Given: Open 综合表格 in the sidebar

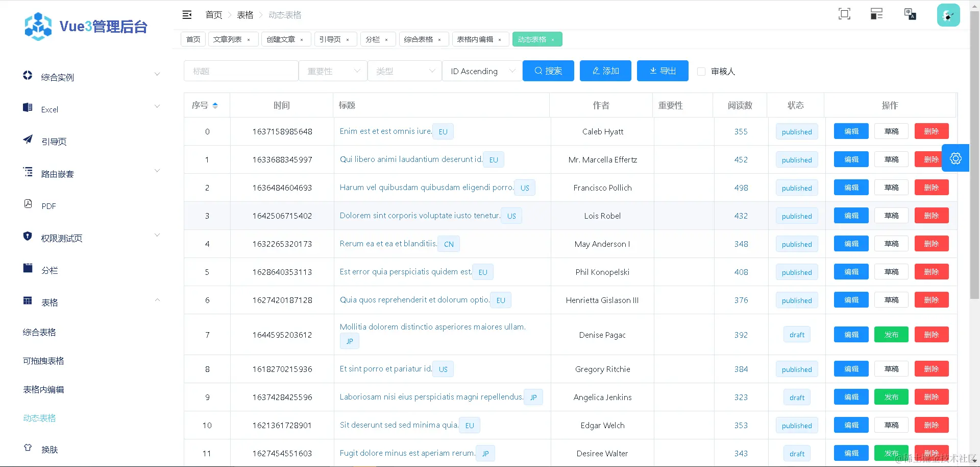Looking at the screenshot, I should coord(39,332).
